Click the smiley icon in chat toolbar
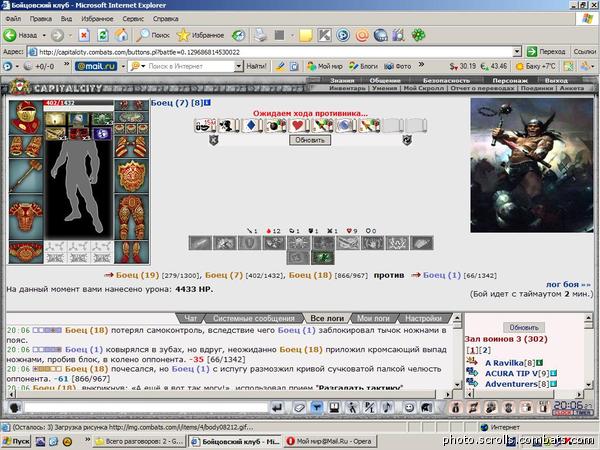This screenshot has width=600, height=450. [x=409, y=408]
